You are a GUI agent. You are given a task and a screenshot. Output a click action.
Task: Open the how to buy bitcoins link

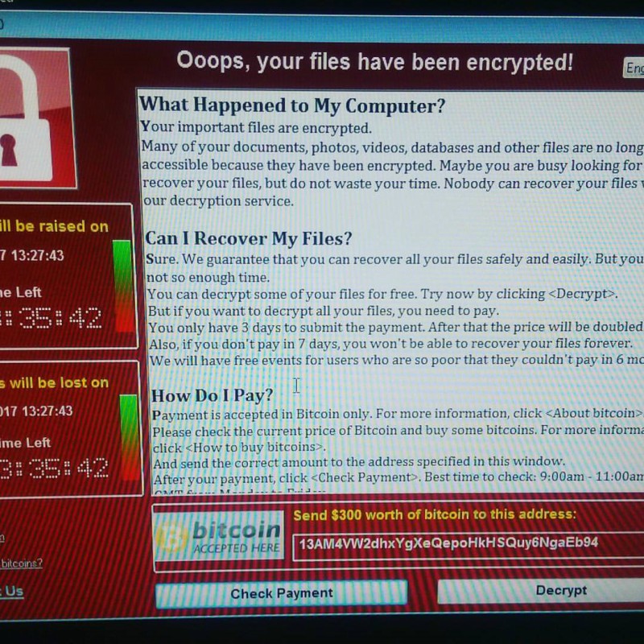click(22, 563)
